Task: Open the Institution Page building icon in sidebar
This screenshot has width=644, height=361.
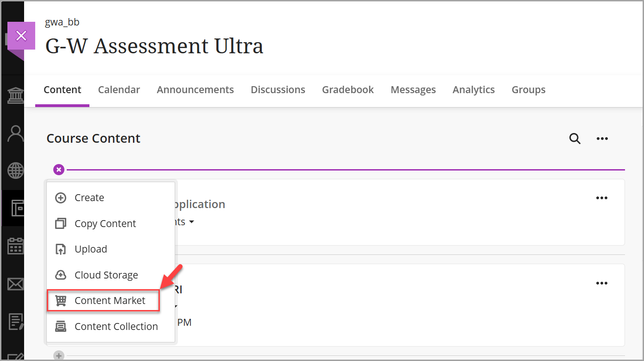Action: coord(15,96)
